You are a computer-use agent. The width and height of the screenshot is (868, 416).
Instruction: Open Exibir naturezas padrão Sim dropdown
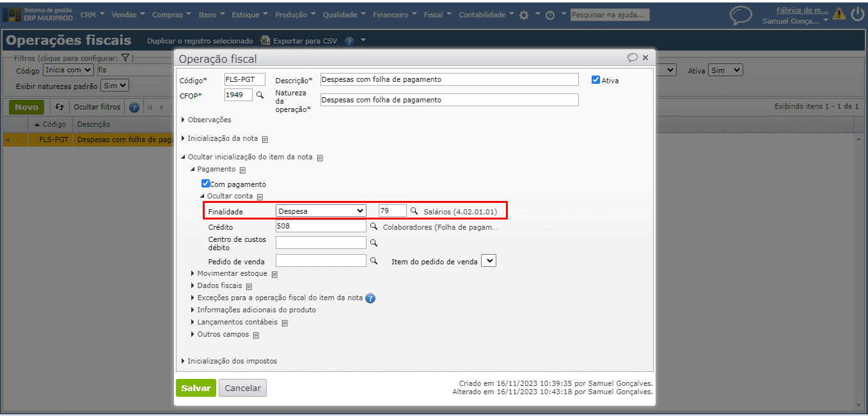[x=115, y=85]
